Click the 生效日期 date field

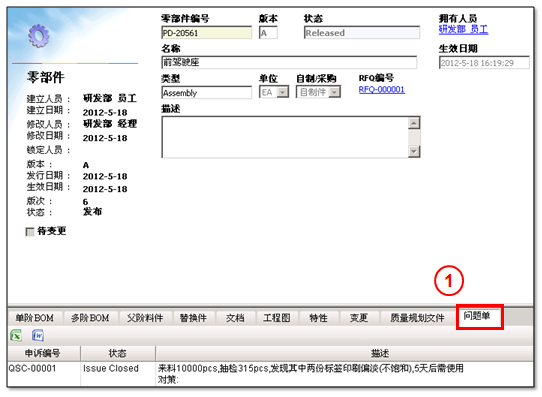pyautogui.click(x=484, y=63)
